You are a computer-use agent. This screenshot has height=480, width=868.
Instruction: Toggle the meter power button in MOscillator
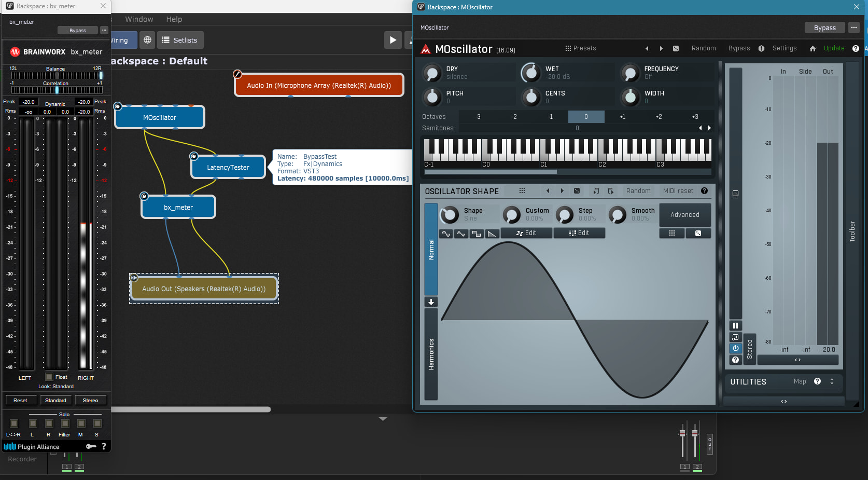pos(735,348)
